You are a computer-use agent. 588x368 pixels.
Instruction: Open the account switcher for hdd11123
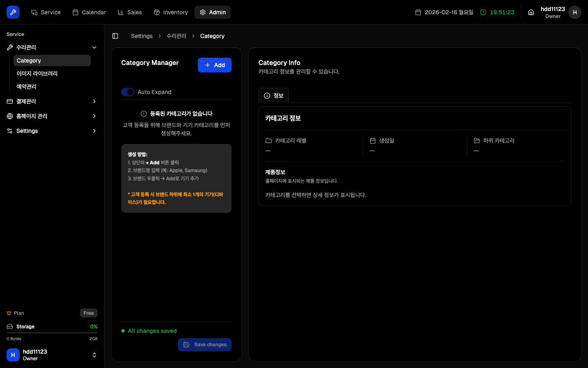94,355
